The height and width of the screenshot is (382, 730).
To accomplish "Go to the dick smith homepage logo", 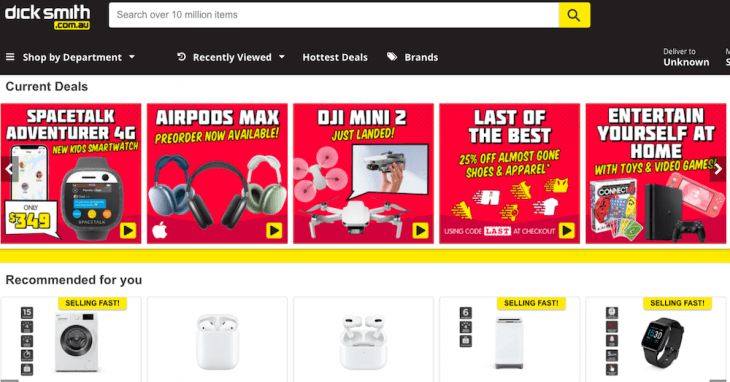I will pos(47,17).
